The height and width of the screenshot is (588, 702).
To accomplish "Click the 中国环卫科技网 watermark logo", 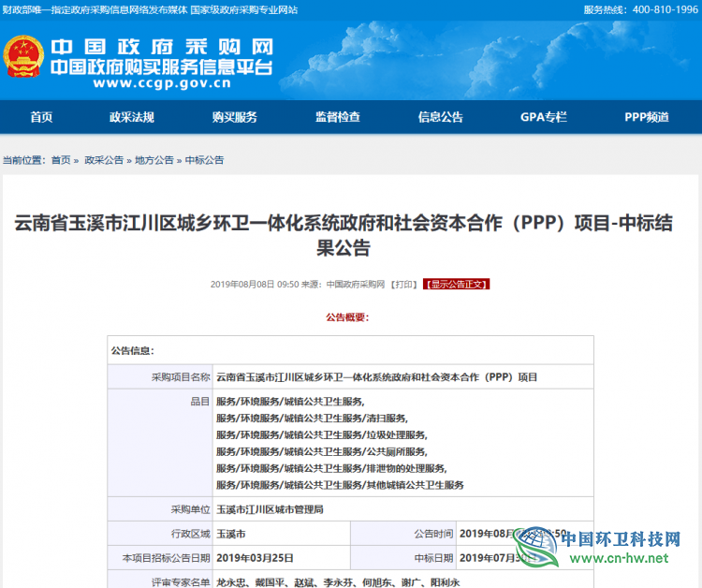I will point(599,546).
